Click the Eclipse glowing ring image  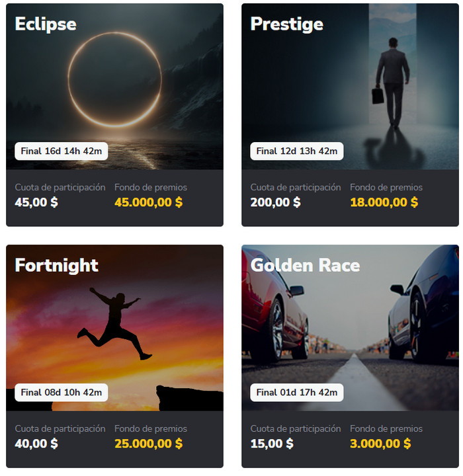114,79
